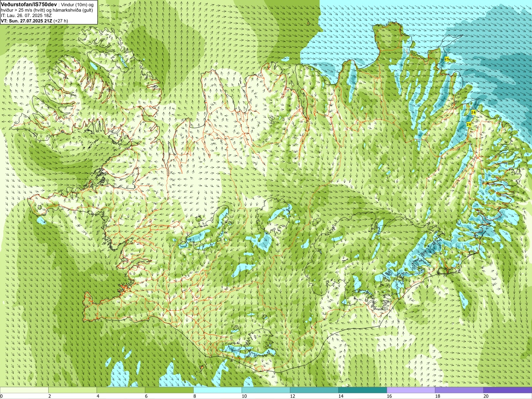The width and height of the screenshot is (532, 399).
Task: Click the legend scale number 20
Action: 486,396
